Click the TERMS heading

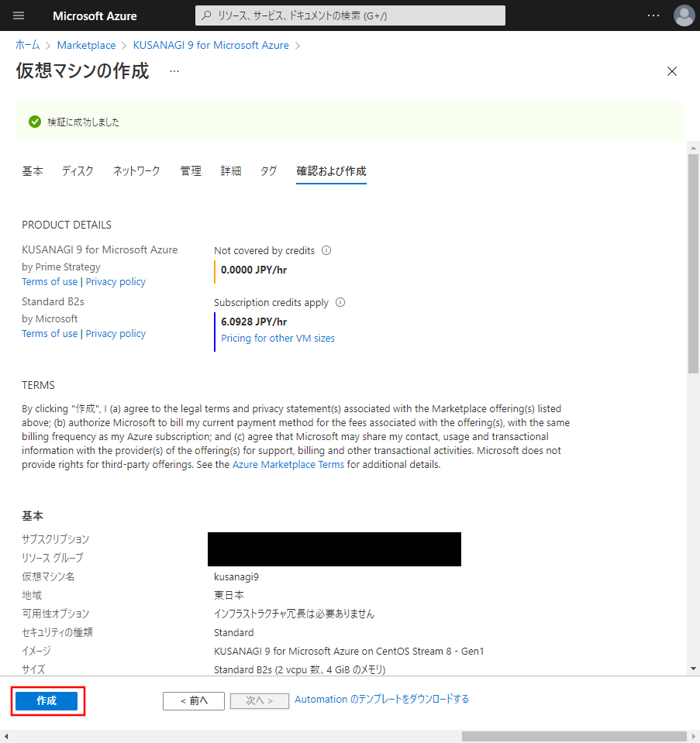tap(38, 385)
